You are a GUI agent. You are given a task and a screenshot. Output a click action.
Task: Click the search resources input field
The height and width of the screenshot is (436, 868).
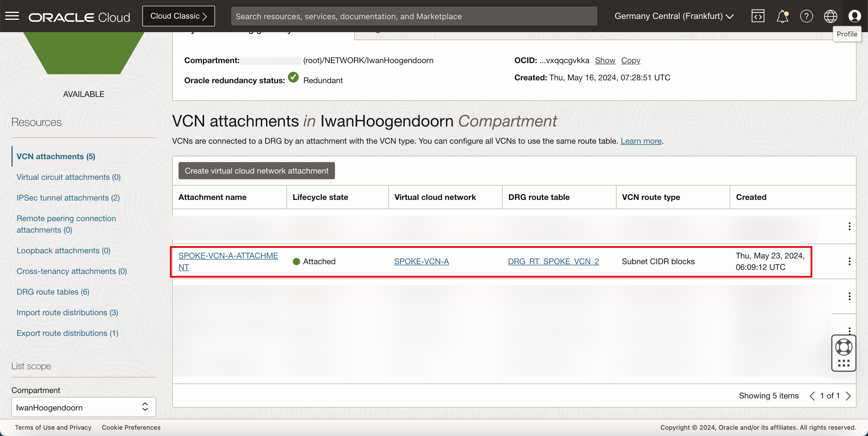click(x=414, y=16)
